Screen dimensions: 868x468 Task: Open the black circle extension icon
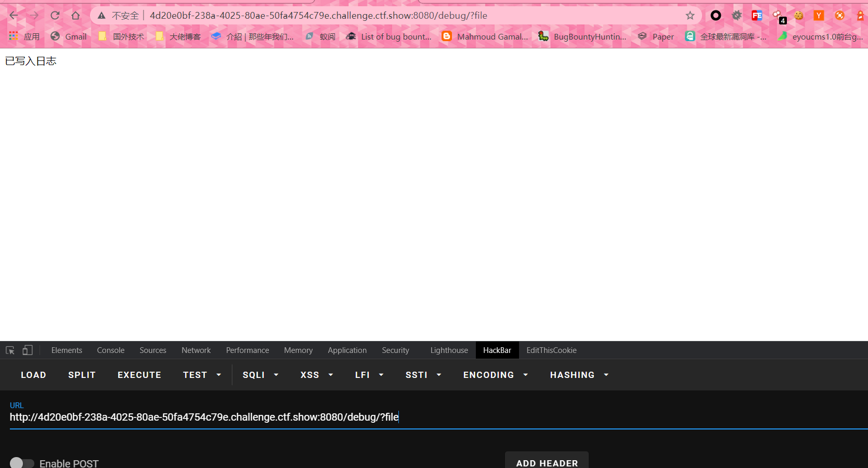(x=716, y=16)
